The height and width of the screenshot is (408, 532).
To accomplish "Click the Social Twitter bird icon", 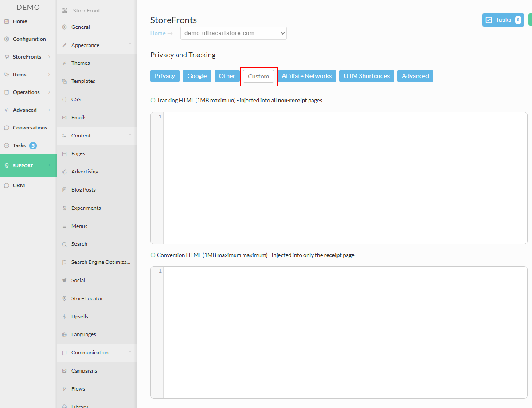I will pos(64,280).
